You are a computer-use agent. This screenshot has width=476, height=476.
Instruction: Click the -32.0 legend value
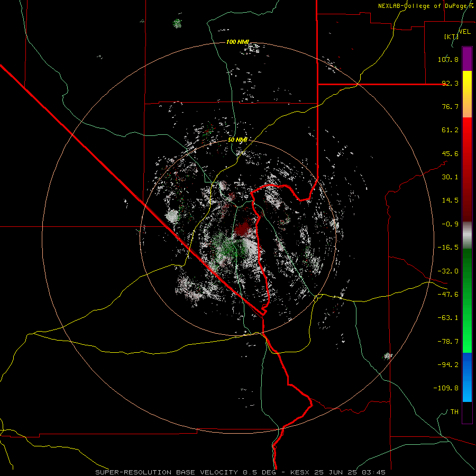click(448, 271)
